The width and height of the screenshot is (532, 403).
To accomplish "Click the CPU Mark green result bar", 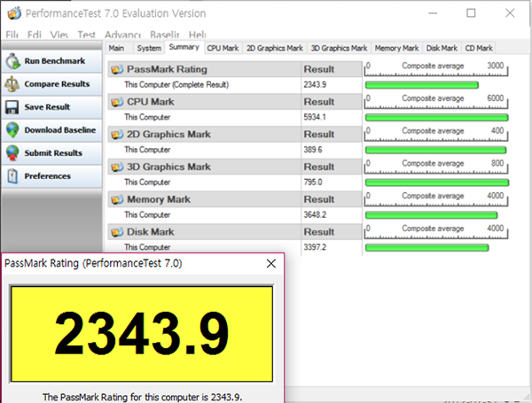I will pos(436,118).
